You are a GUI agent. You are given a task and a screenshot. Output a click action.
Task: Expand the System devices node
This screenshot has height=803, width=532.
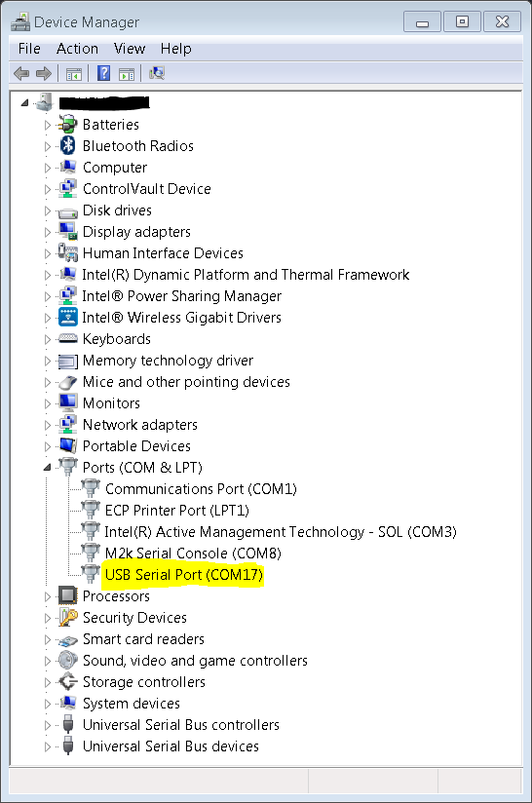pos(47,704)
